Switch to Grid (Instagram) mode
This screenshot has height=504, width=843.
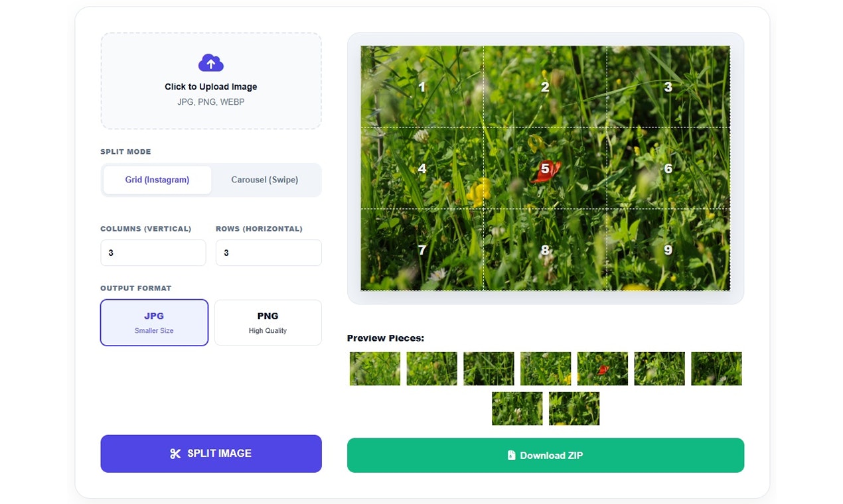pos(157,180)
